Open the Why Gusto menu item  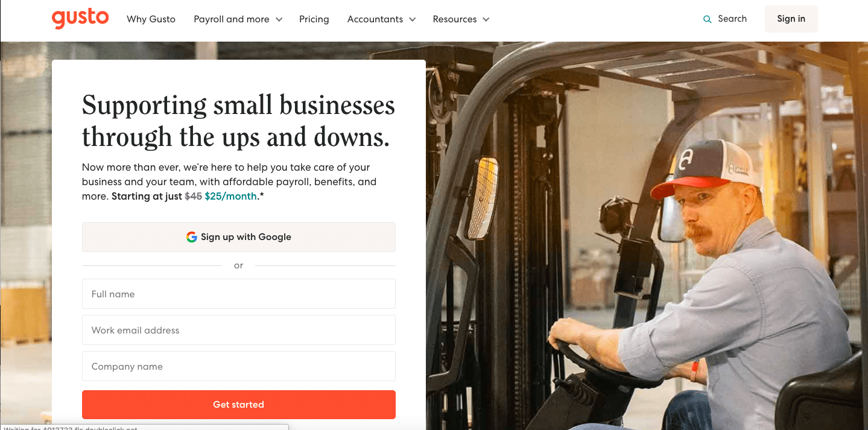pos(151,19)
